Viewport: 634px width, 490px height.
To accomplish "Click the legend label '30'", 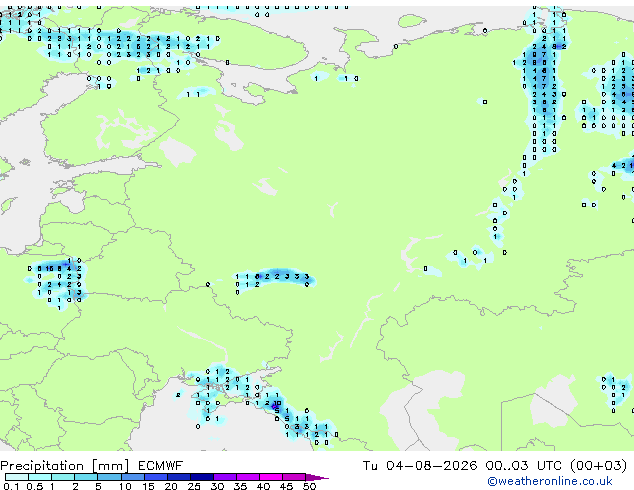I will (x=218, y=486).
